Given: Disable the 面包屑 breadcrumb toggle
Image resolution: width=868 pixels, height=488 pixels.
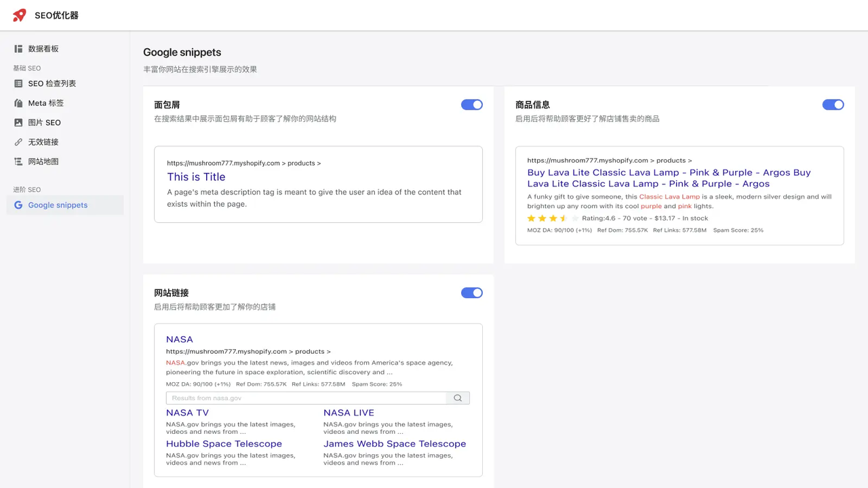Looking at the screenshot, I should (471, 104).
